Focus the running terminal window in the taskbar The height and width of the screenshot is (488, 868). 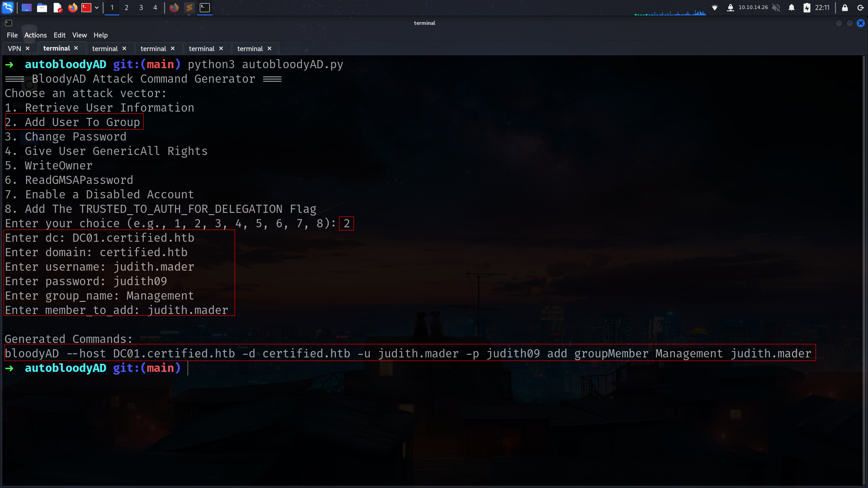click(x=205, y=8)
